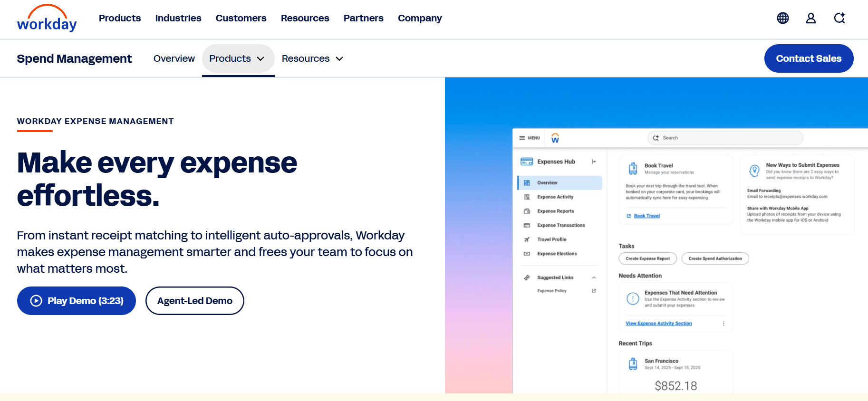Click the Recent Trips heading
The image size is (868, 401).
[636, 344]
